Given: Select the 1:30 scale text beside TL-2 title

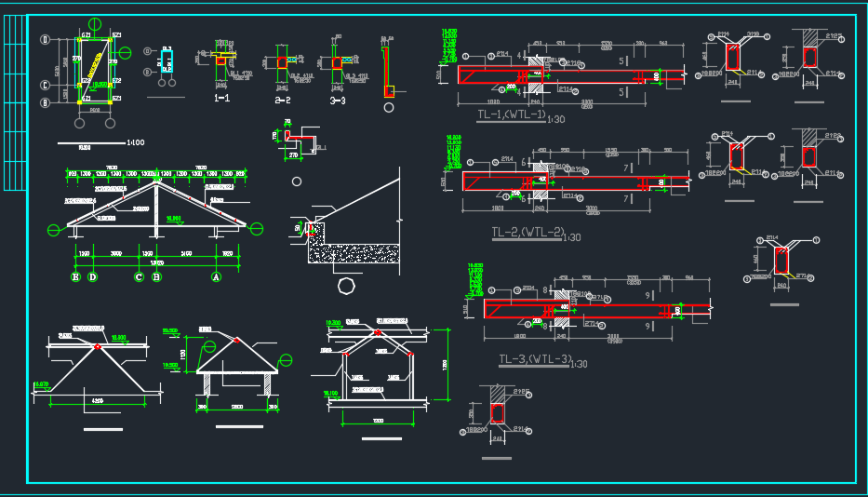Looking at the screenshot, I should point(572,237).
